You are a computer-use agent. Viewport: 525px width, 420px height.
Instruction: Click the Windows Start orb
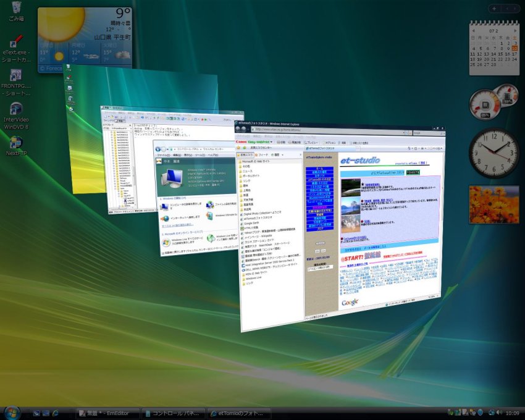pyautogui.click(x=12, y=413)
